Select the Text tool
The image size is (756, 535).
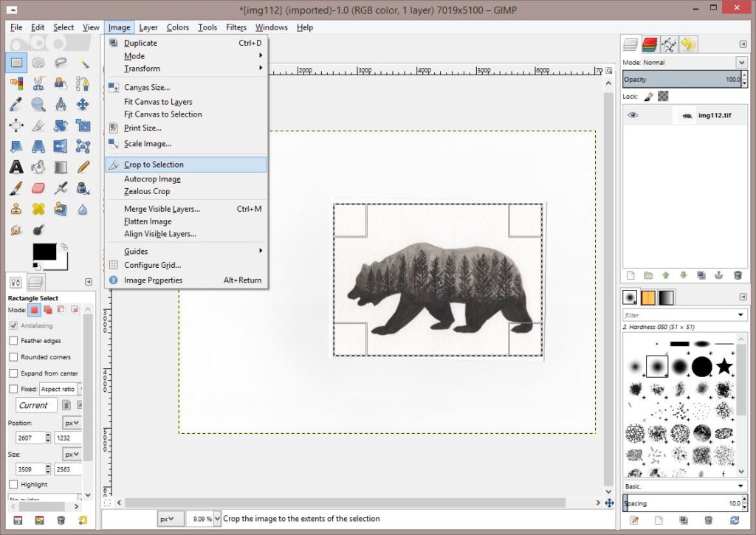point(16,167)
